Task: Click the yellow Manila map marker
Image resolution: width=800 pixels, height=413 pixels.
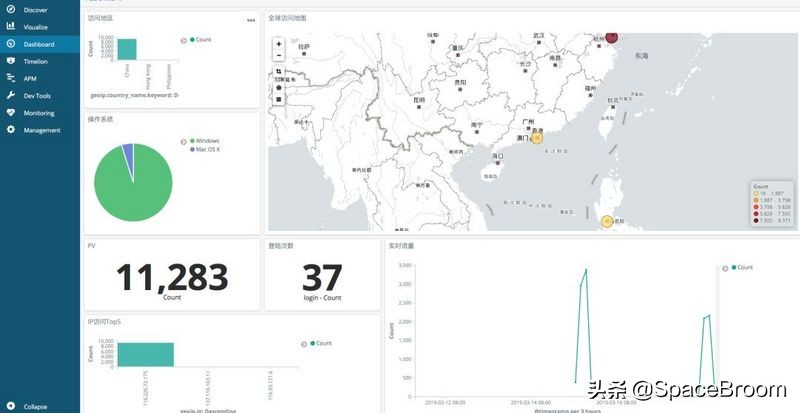Action: click(607, 221)
